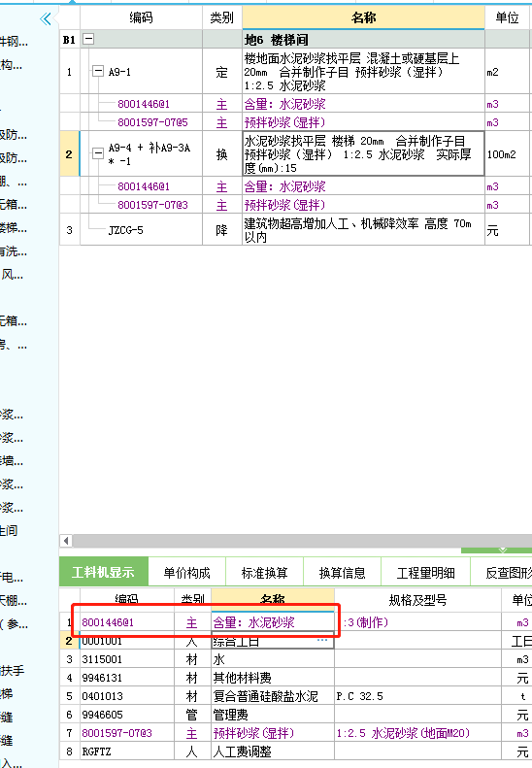This screenshot has width=532, height=768.
Task: Click the 名称 column header in upper table
Action: pos(363,18)
